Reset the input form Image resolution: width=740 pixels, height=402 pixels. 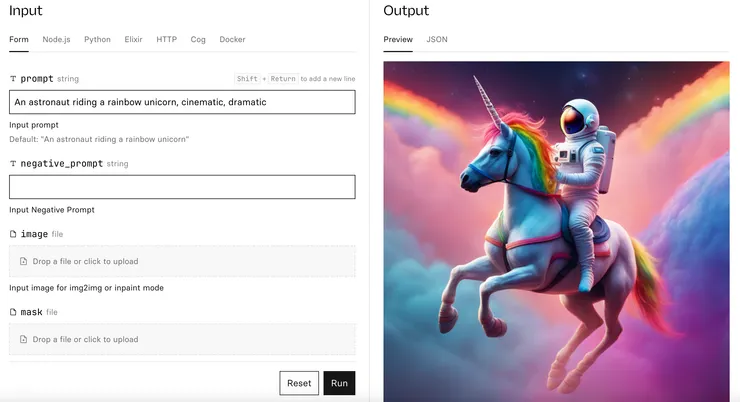coord(299,383)
